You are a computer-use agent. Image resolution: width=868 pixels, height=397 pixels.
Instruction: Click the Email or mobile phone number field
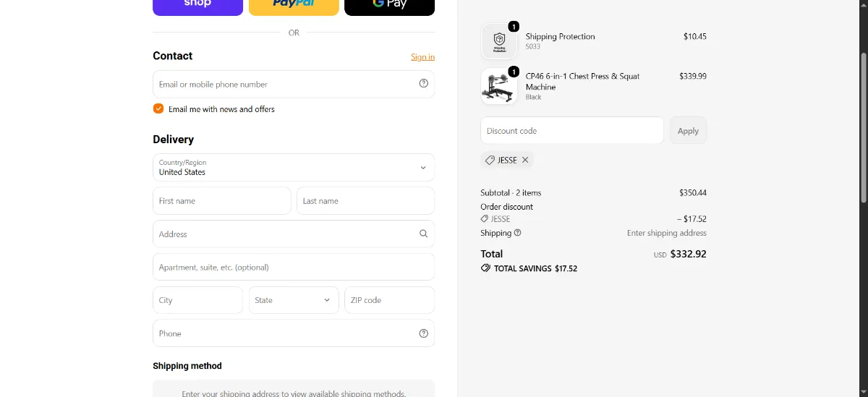[x=294, y=84]
